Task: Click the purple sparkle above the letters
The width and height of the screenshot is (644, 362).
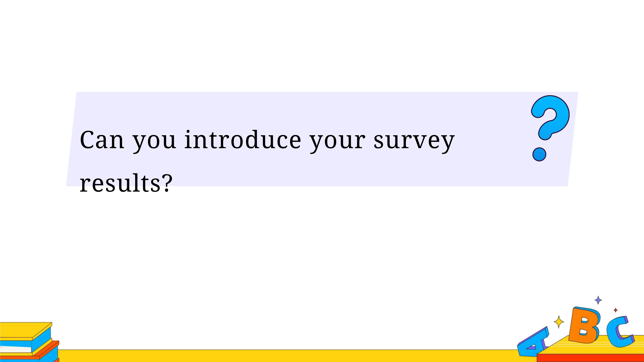Action: click(598, 300)
